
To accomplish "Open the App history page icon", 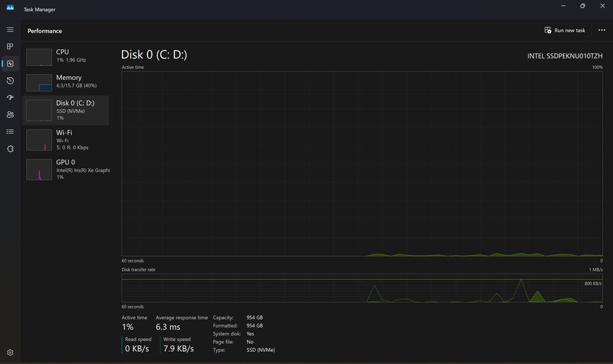I will click(10, 80).
